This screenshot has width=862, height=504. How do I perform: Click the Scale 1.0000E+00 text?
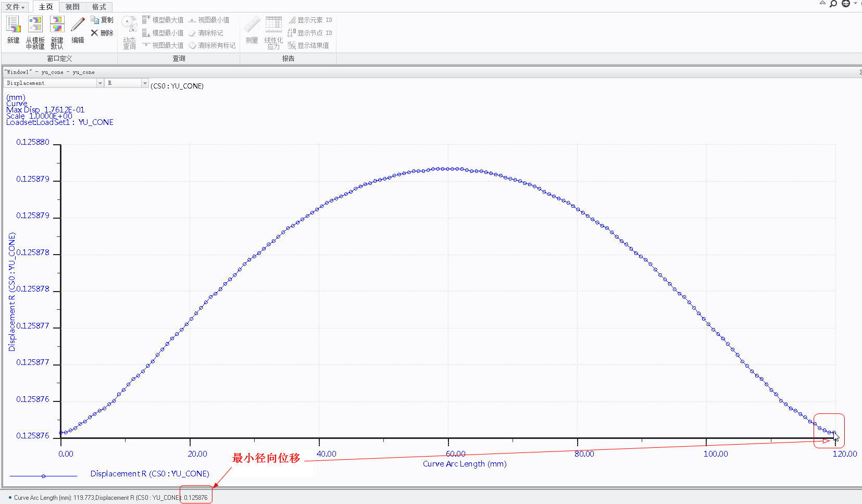pos(39,116)
